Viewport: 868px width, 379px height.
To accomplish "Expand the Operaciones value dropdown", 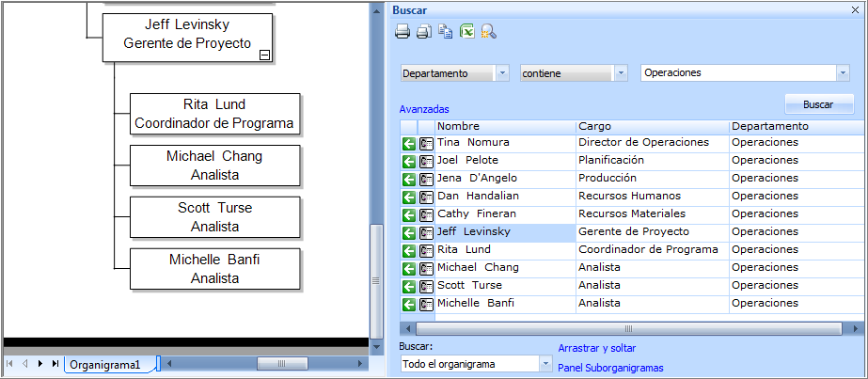I will point(842,73).
